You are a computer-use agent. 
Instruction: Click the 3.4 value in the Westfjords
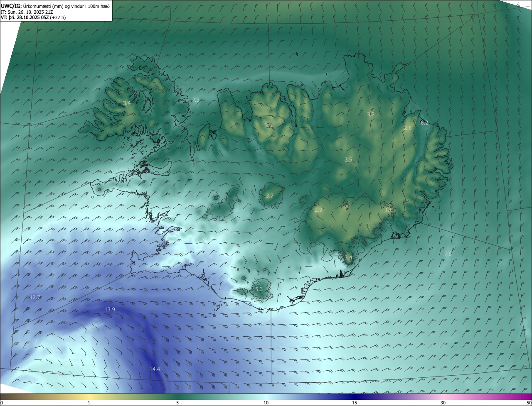click(127, 103)
